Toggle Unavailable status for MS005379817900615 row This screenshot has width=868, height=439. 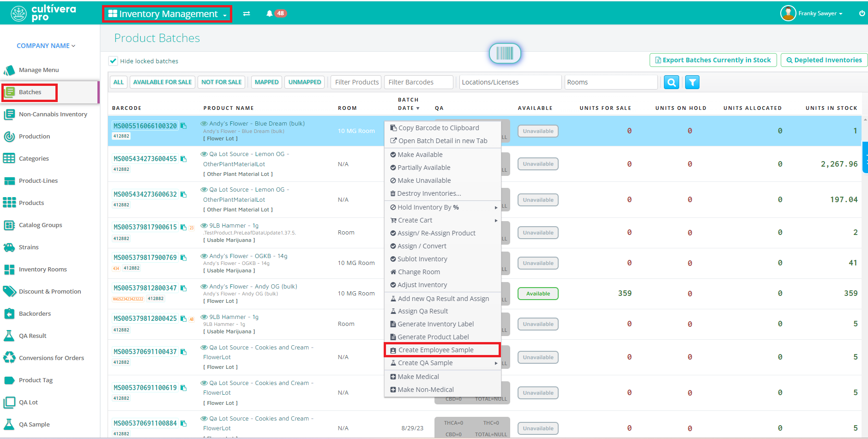[538, 233]
